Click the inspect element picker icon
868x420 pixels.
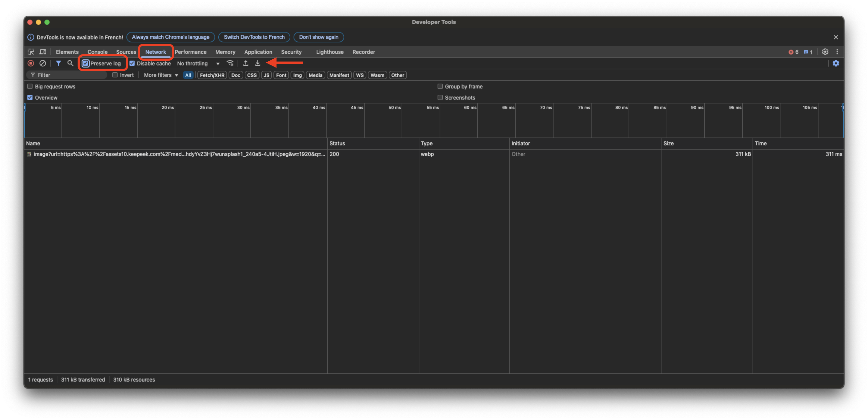[31, 52]
